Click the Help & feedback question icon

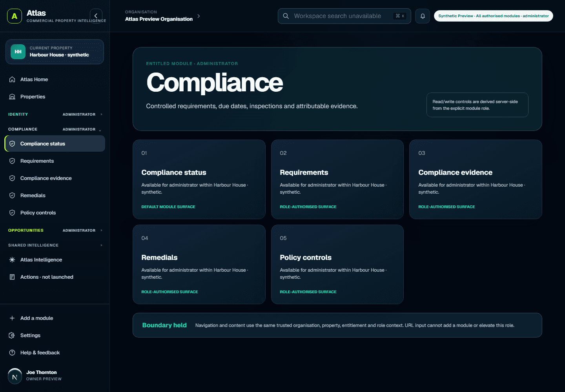click(x=12, y=353)
